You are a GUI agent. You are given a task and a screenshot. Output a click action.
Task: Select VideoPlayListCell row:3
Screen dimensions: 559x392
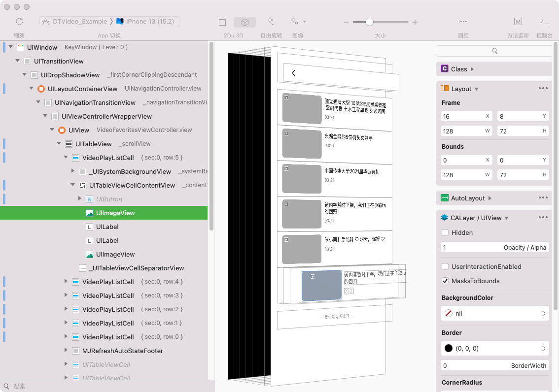104,295
